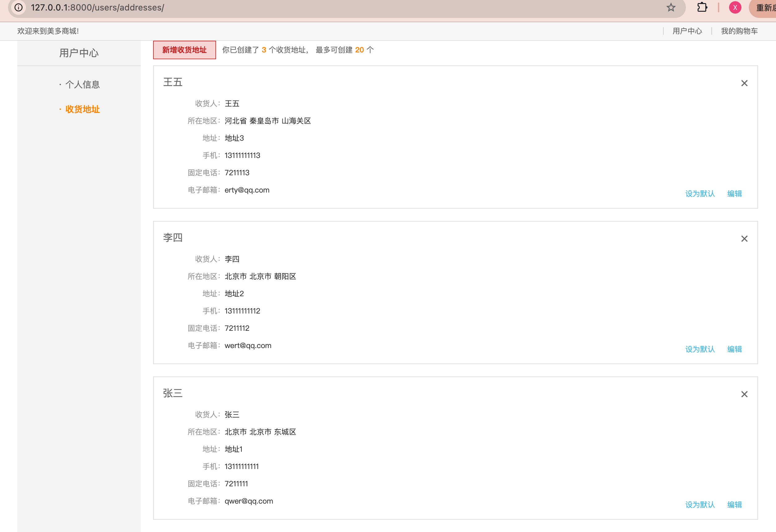Click region 北京市 北京市 东城区
Screen dimensions: 776x532
click(x=261, y=432)
